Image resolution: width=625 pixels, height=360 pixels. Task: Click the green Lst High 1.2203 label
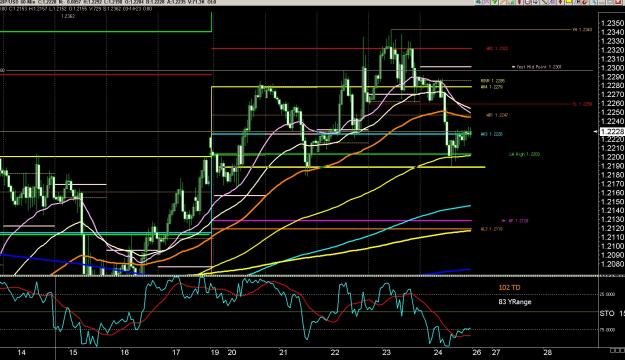524,154
